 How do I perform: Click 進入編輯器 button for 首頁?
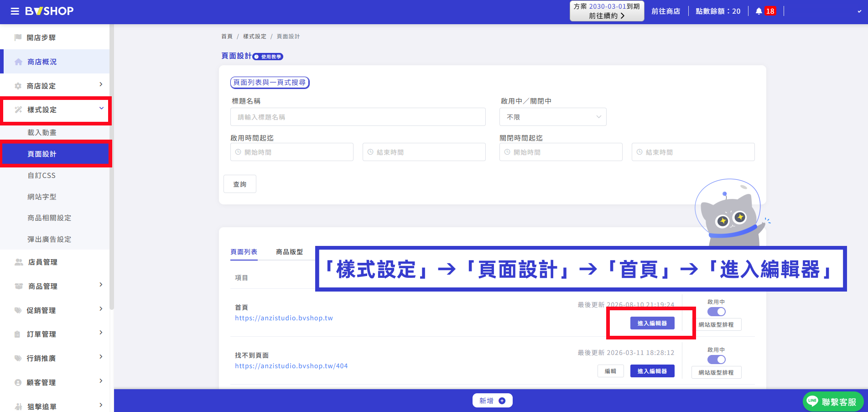[x=652, y=323]
